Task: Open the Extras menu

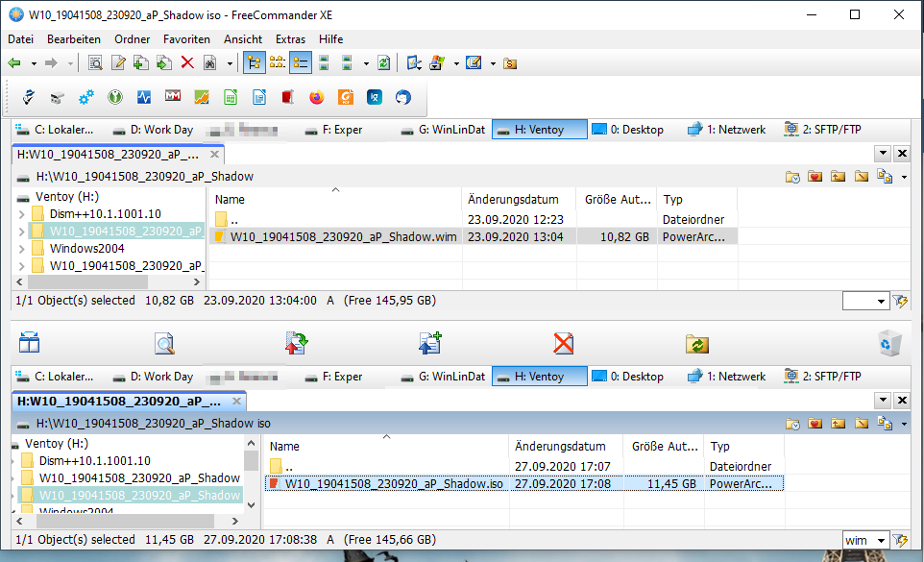Action: [290, 38]
